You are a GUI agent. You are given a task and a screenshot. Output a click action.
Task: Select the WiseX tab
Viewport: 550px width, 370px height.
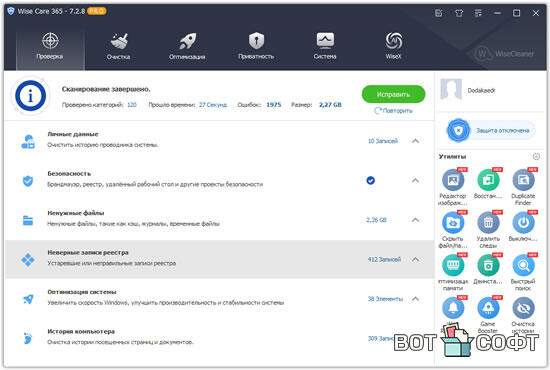(393, 46)
